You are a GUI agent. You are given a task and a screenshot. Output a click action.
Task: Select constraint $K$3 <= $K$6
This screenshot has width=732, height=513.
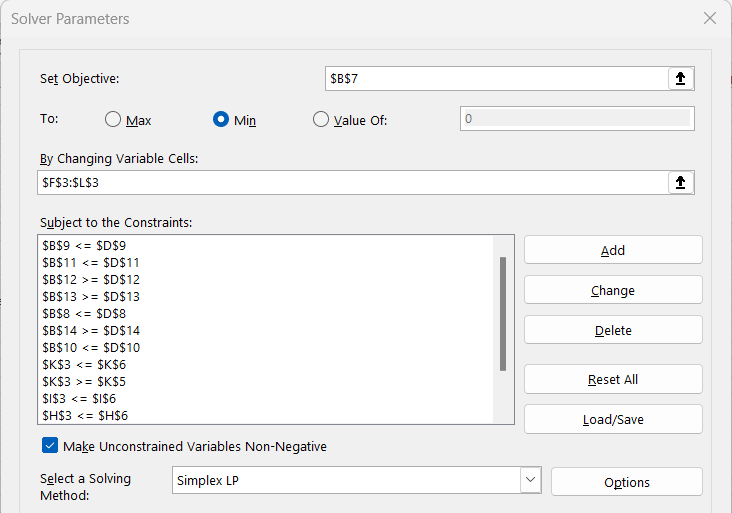coord(84,365)
